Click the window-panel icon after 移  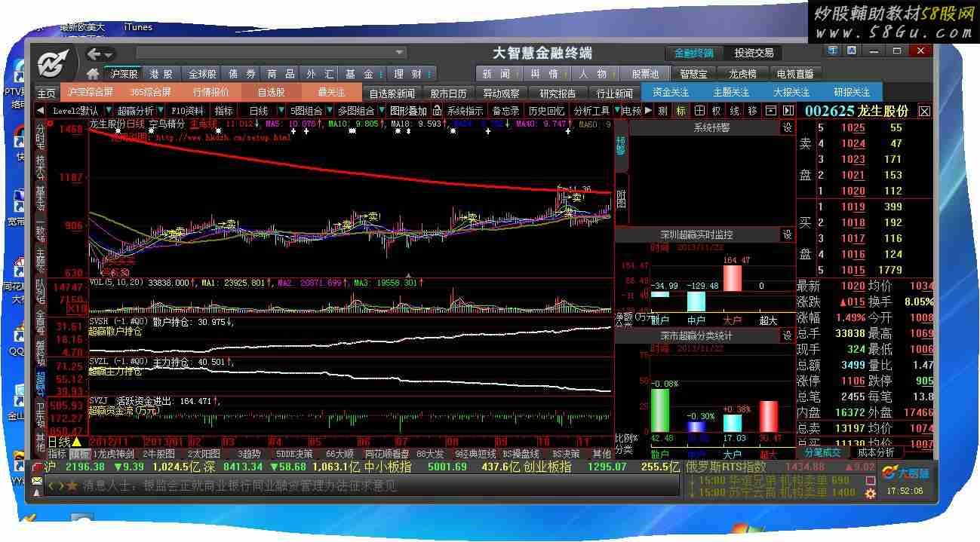point(770,111)
